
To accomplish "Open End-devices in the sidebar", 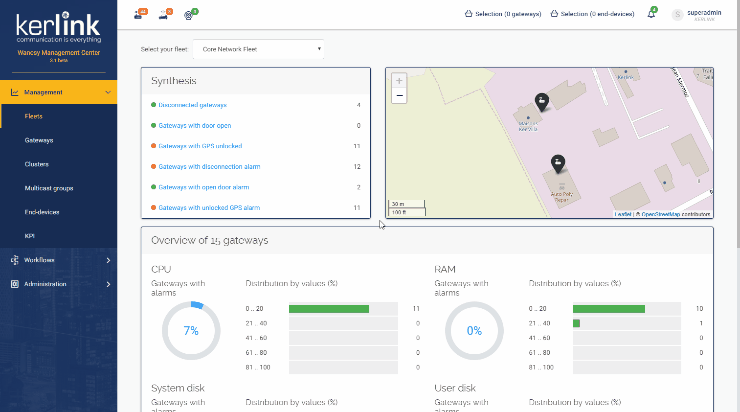I will 43,212.
